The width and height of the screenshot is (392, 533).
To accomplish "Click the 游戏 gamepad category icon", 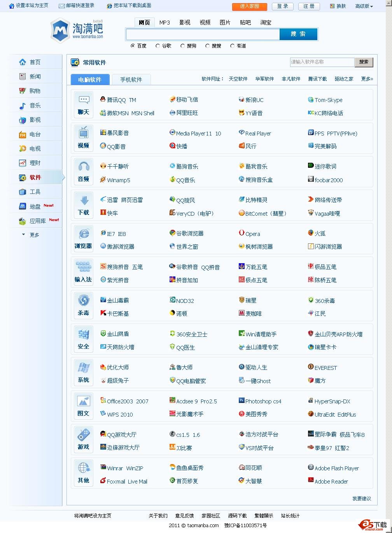I will point(84,434).
